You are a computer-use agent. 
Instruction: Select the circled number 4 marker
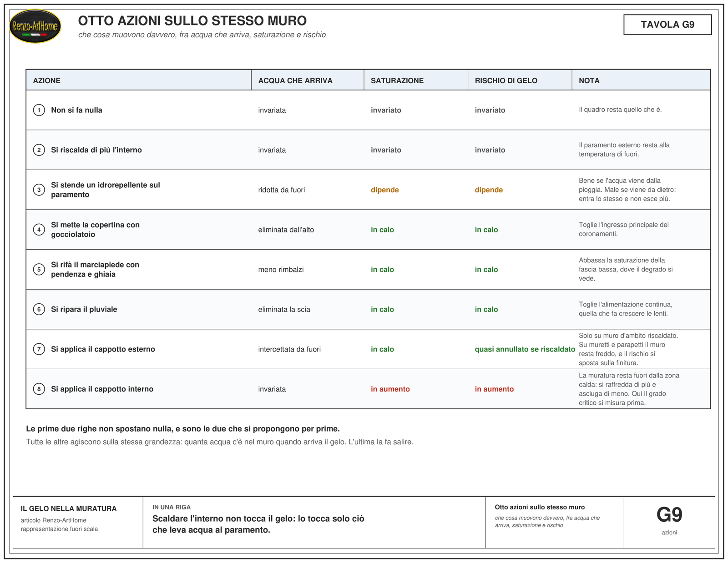coord(39,230)
